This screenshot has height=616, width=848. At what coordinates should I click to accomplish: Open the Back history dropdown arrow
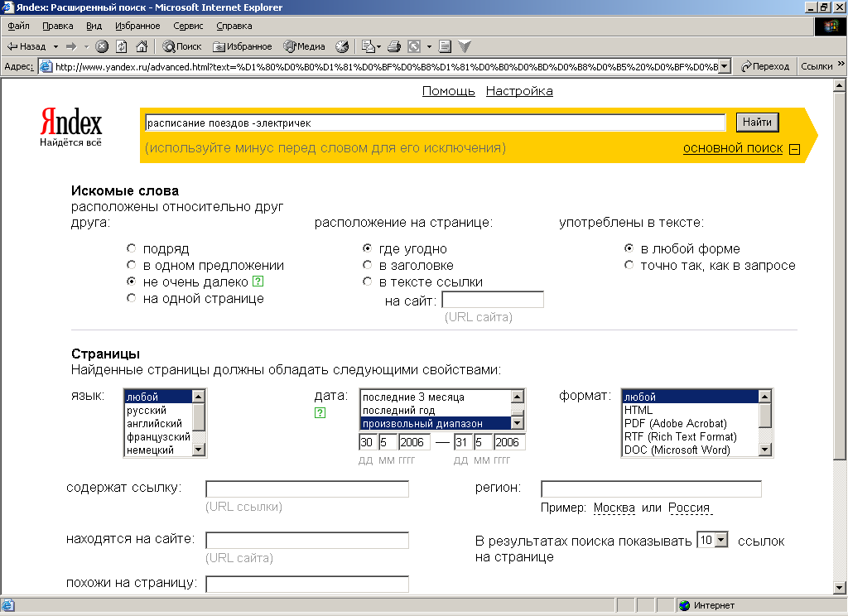pyautogui.click(x=55, y=46)
